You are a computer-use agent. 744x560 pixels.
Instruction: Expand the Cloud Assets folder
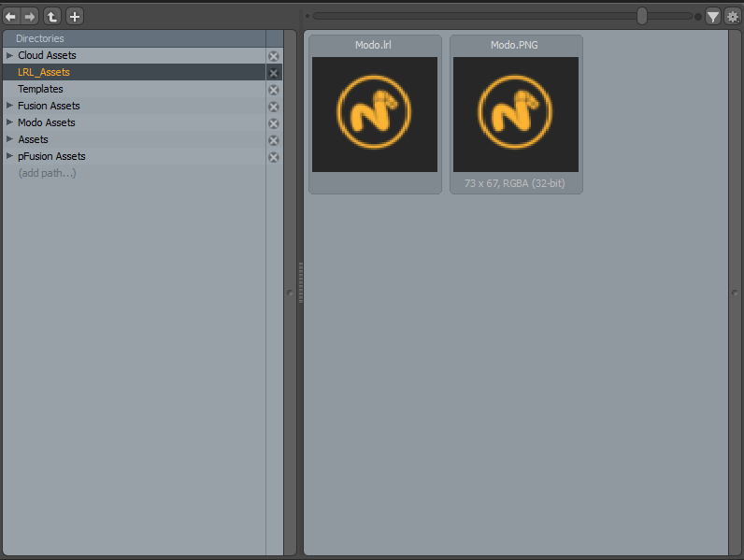coord(10,55)
